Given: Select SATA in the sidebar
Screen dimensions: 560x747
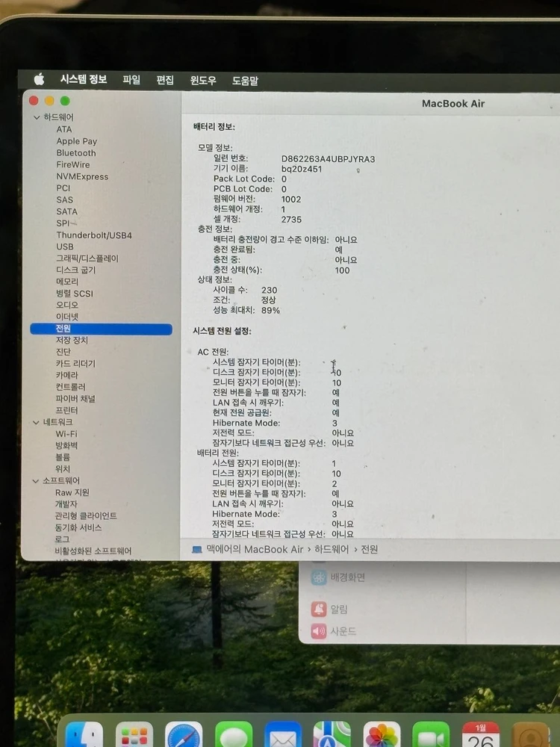Looking at the screenshot, I should 66,211.
